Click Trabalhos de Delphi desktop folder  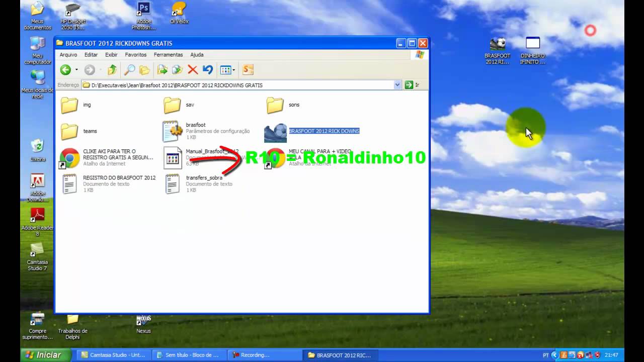tap(73, 327)
